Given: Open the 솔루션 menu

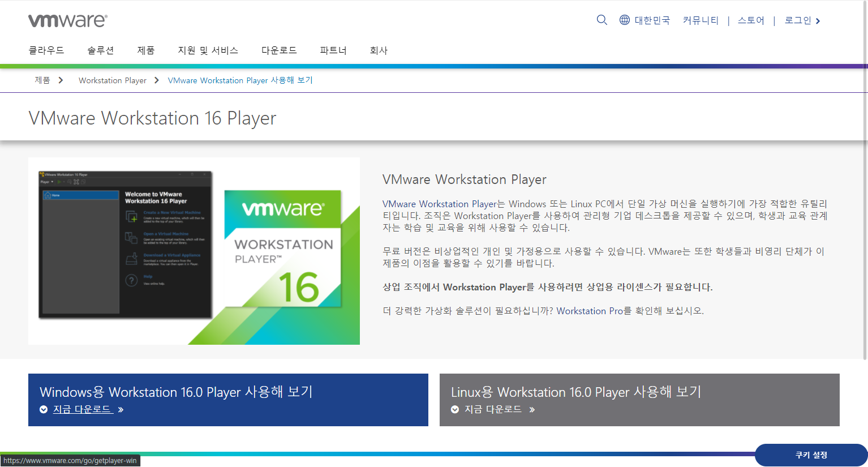Looking at the screenshot, I should click(101, 50).
